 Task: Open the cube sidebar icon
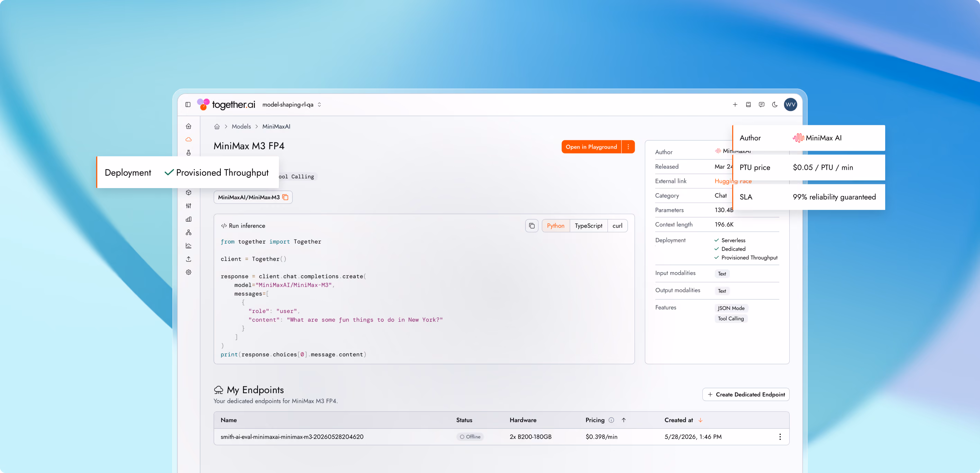189,192
